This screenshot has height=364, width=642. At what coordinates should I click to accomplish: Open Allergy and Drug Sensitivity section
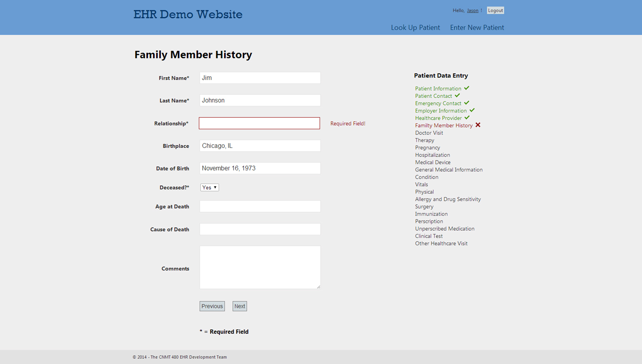(x=448, y=199)
